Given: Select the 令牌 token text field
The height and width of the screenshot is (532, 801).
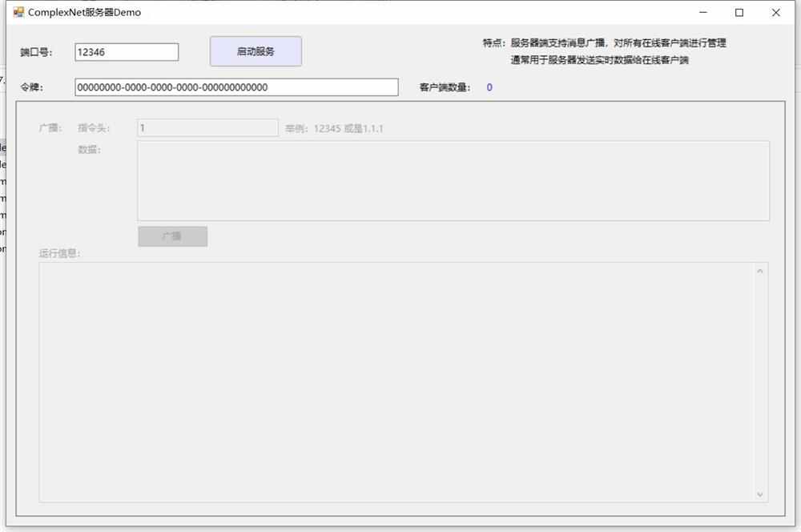Looking at the screenshot, I should pos(236,87).
